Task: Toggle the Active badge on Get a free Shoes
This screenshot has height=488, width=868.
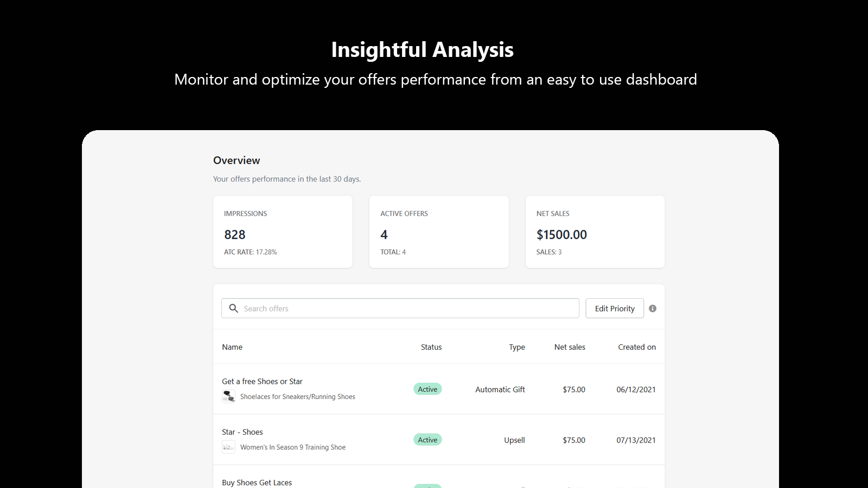Action: [x=427, y=389]
